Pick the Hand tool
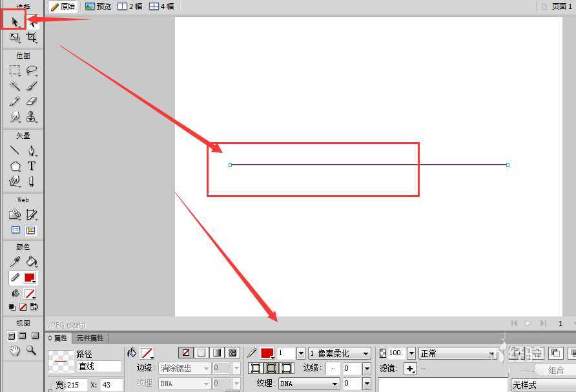This screenshot has width=576, height=392. click(14, 351)
